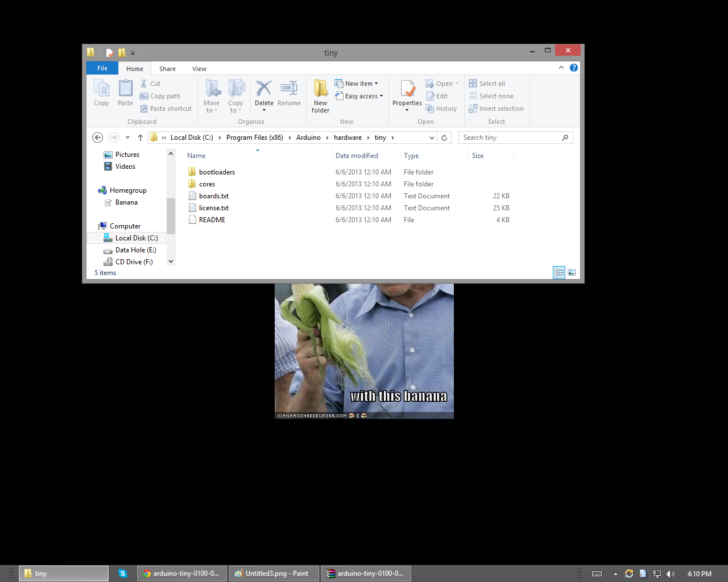This screenshot has width=728, height=582.
Task: Click Select all in the ribbon
Action: (x=487, y=84)
